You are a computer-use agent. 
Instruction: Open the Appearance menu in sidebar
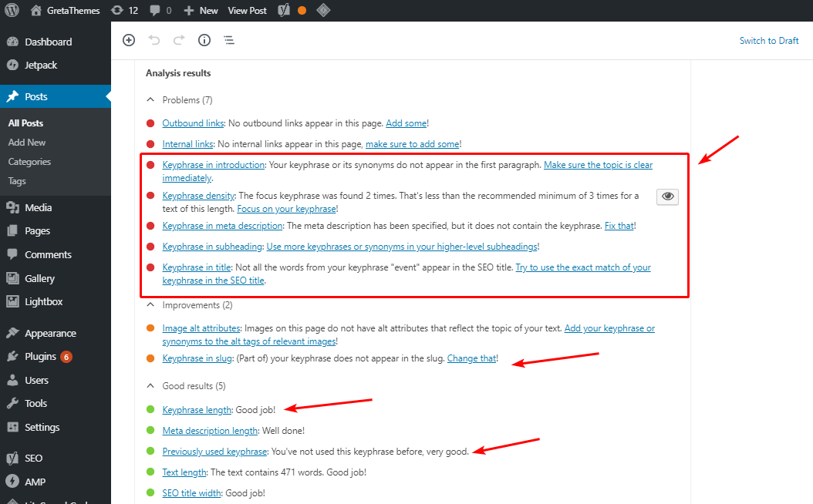coord(50,334)
